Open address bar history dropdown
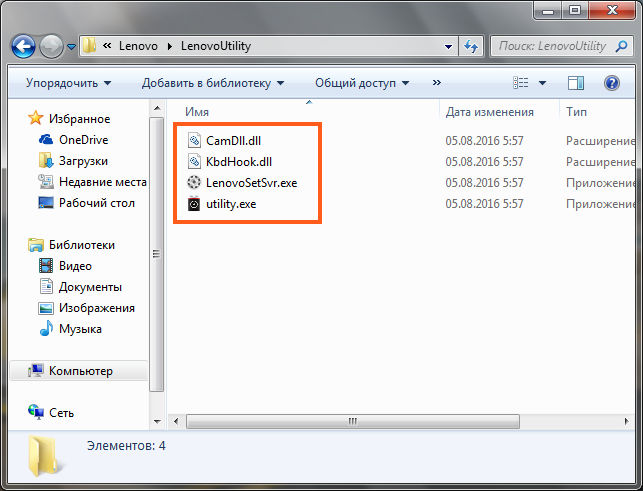The image size is (643, 491). (448, 46)
